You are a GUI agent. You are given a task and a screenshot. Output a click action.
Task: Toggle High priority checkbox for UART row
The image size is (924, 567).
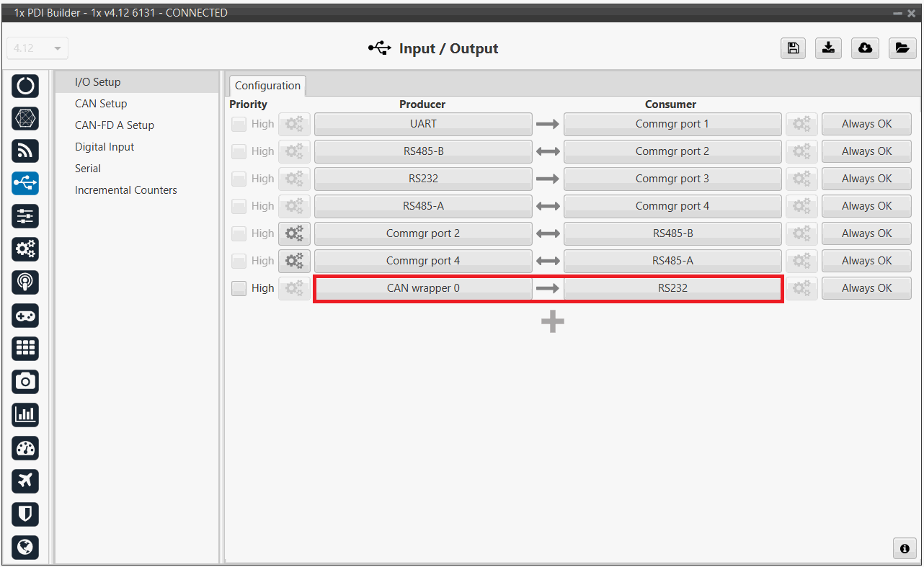239,124
